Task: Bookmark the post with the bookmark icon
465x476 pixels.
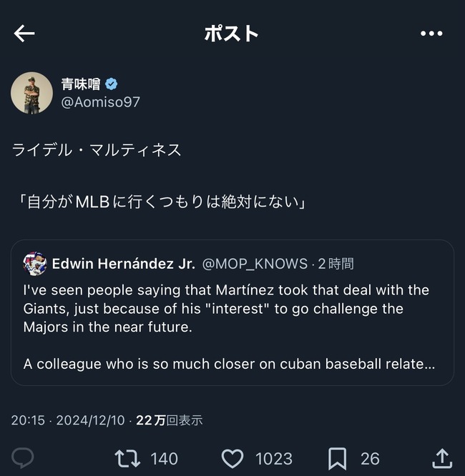Action: click(x=338, y=459)
